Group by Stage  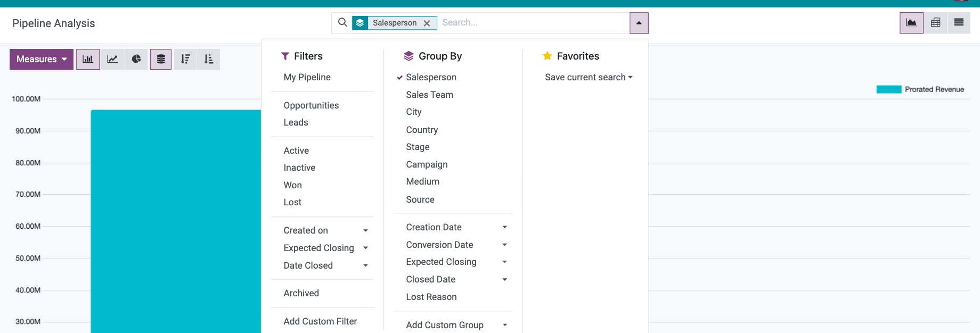418,147
